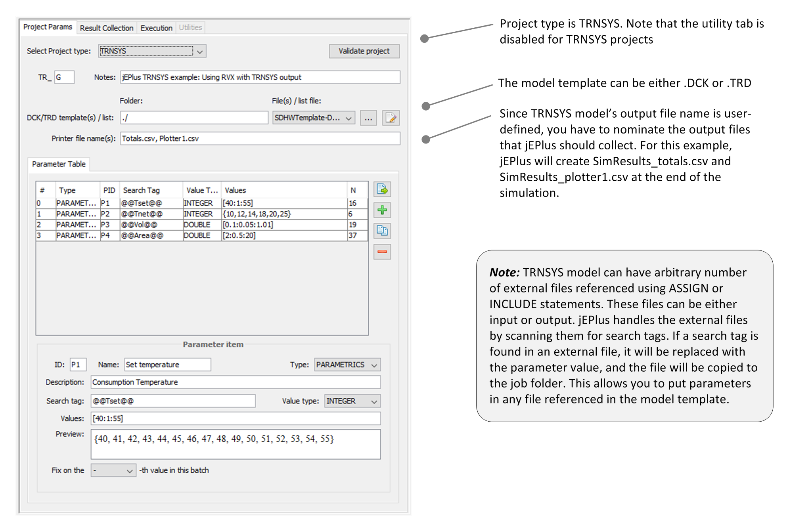Click the Validate project button

pyautogui.click(x=364, y=51)
